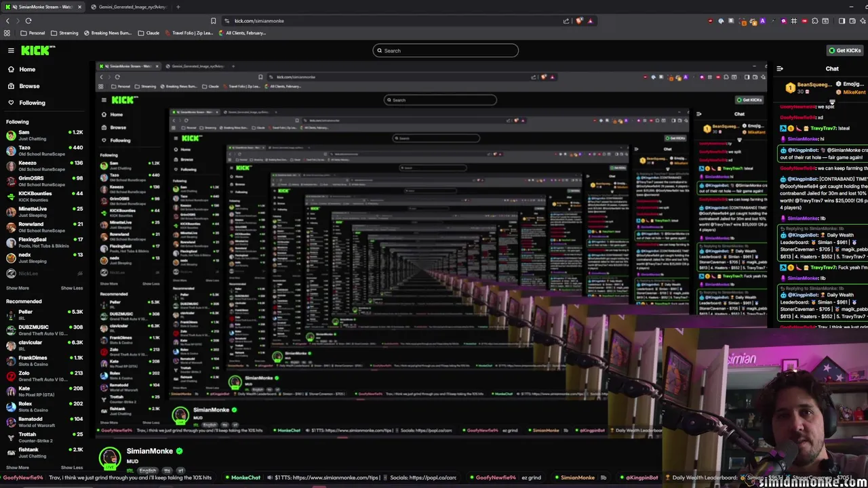
Task: Open the browser wallet icon
Action: click(x=852, y=21)
